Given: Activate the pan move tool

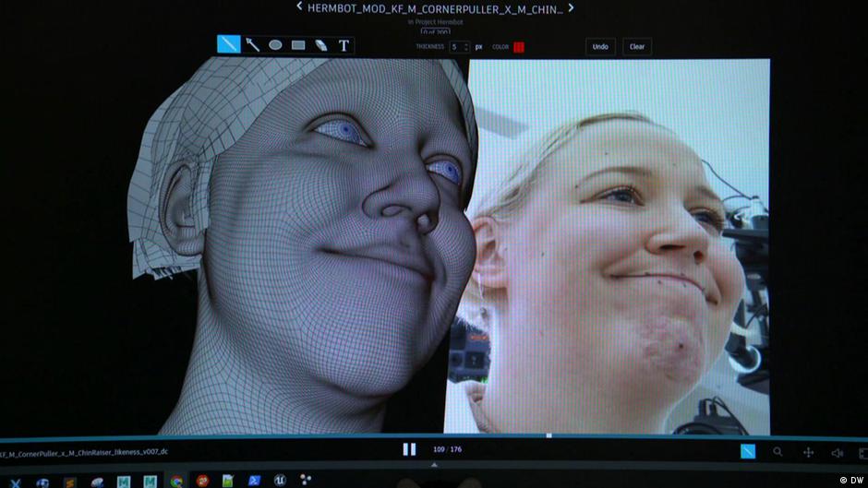Looking at the screenshot, I should [808, 452].
